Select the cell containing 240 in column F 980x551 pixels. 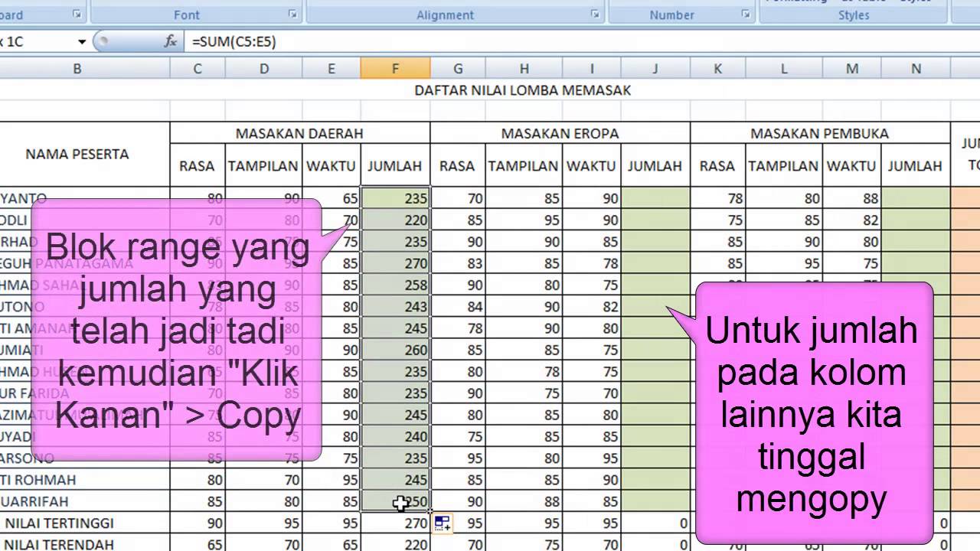[395, 436]
